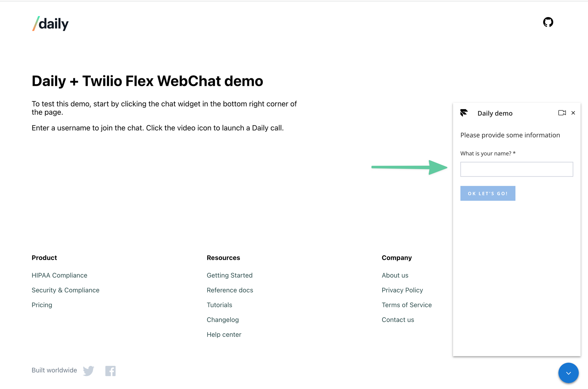Open HIPAA Compliance link

click(59, 275)
